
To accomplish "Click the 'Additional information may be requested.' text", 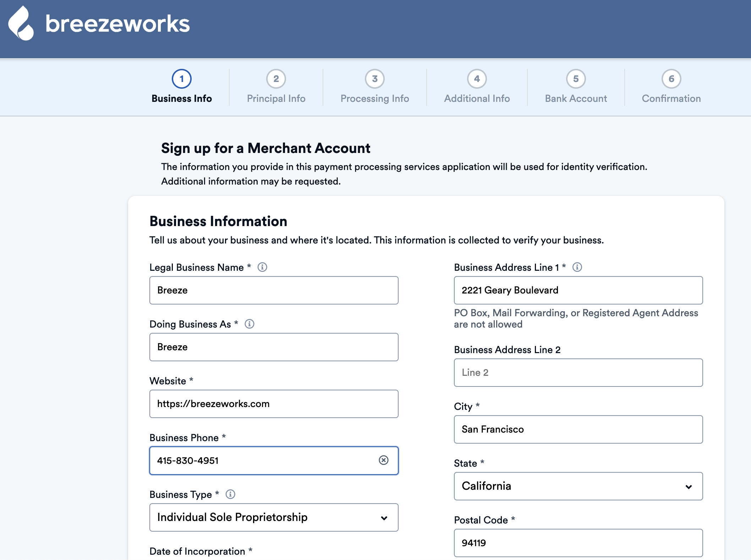I will [x=251, y=181].
